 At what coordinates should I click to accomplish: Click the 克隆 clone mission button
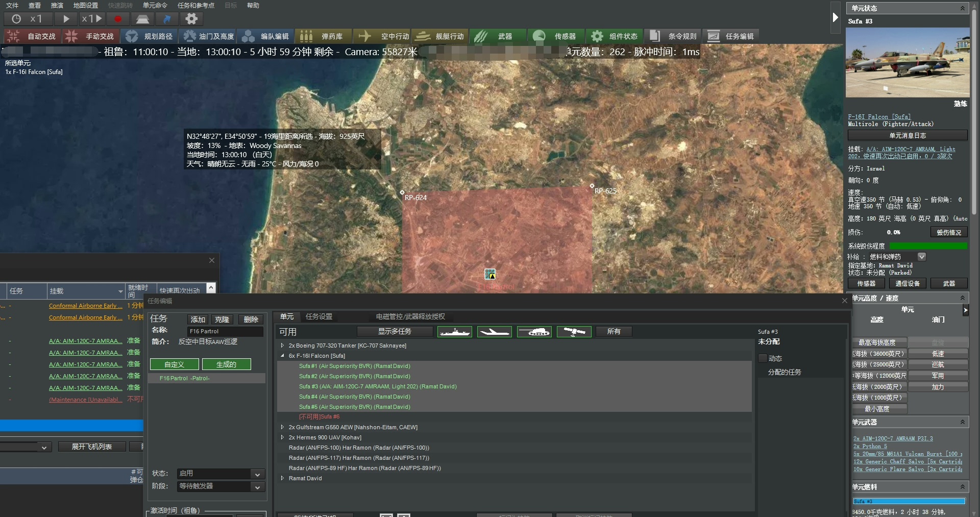click(x=222, y=319)
